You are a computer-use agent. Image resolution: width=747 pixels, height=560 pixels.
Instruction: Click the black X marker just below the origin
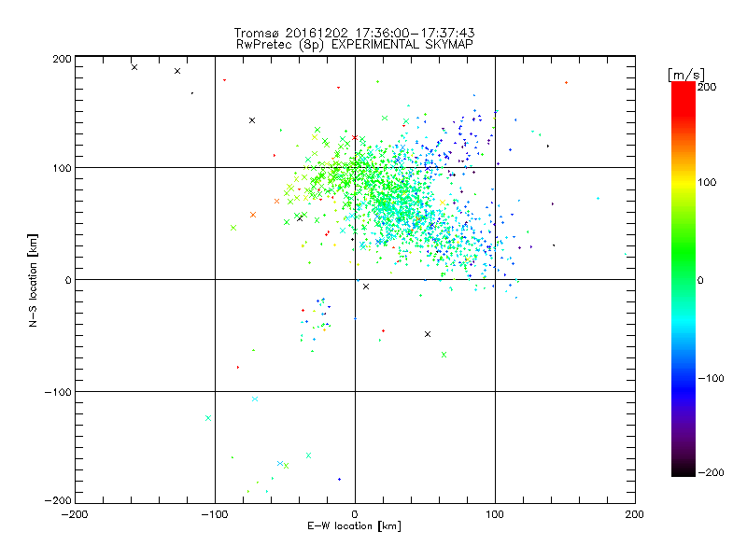click(x=366, y=287)
